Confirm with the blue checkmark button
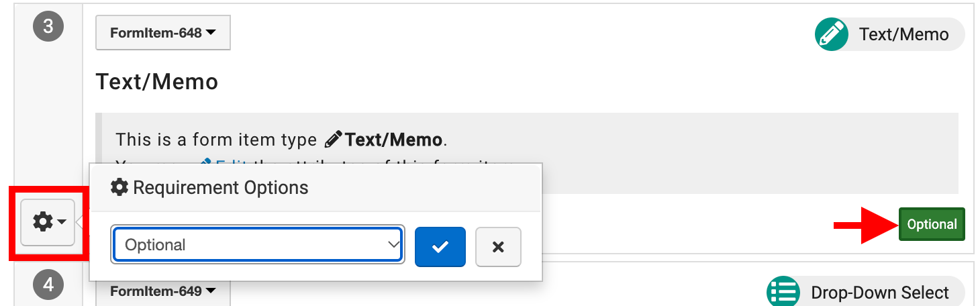This screenshot has height=306, width=980. [x=440, y=246]
